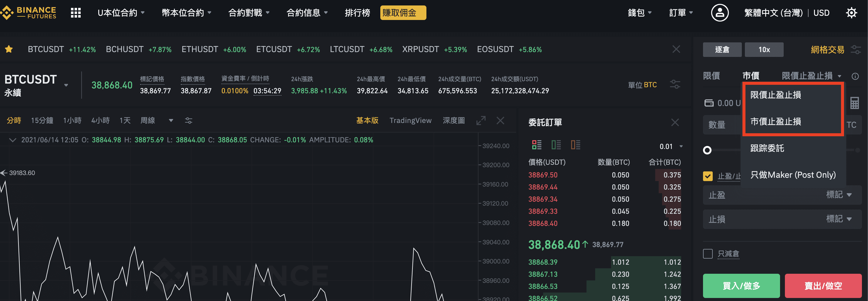Show sell orders only layout icon

pyautogui.click(x=576, y=145)
